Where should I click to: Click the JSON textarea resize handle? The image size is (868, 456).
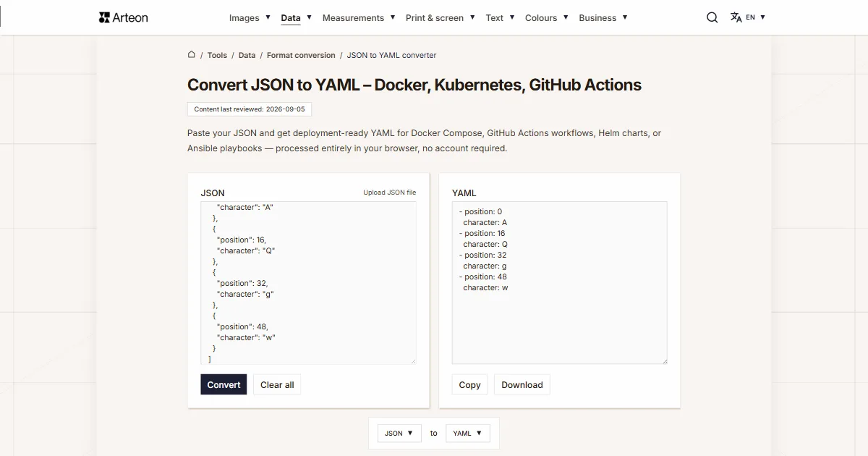(413, 360)
